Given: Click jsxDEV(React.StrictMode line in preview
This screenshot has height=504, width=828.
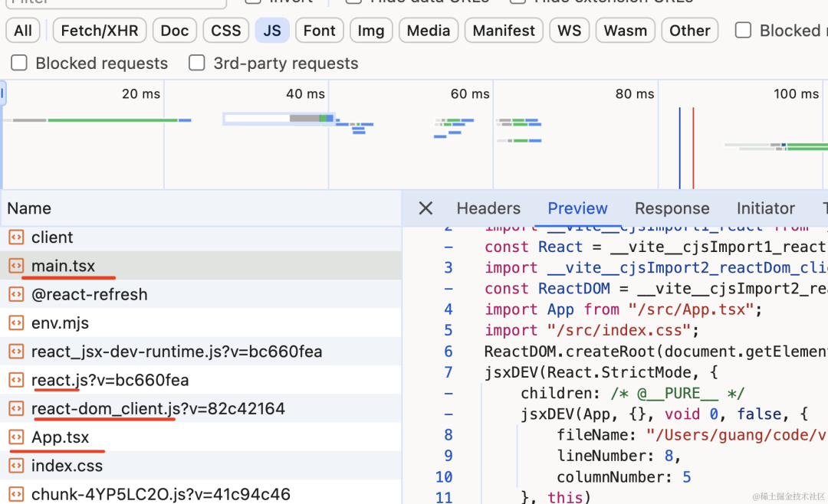Looking at the screenshot, I should tap(601, 372).
